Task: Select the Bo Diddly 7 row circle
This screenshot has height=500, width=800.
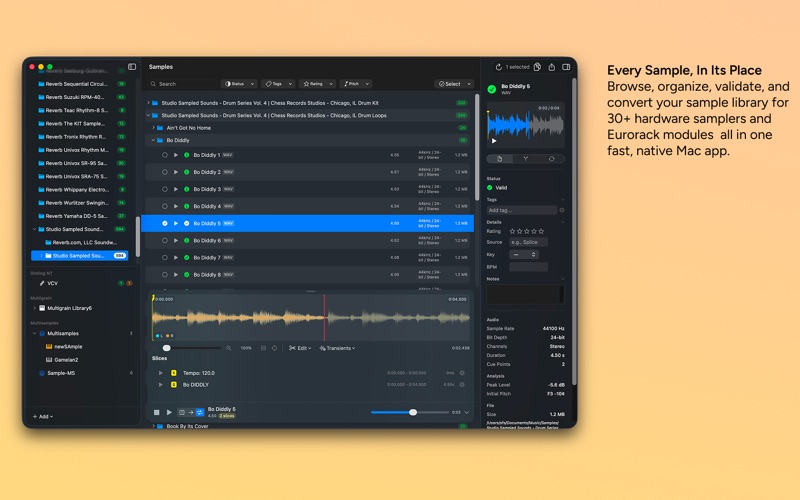Action: (165, 258)
